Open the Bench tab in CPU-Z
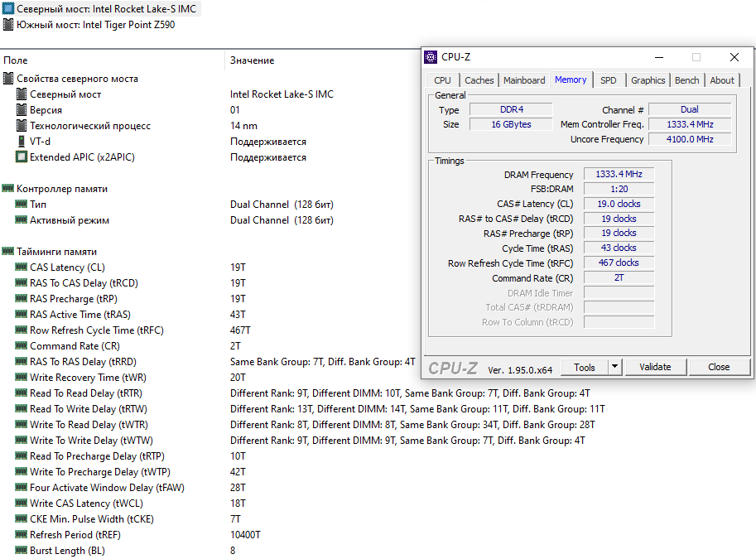 point(687,80)
